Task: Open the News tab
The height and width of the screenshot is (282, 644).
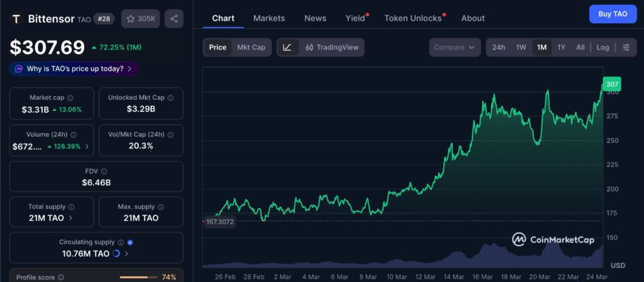Action: (x=316, y=18)
